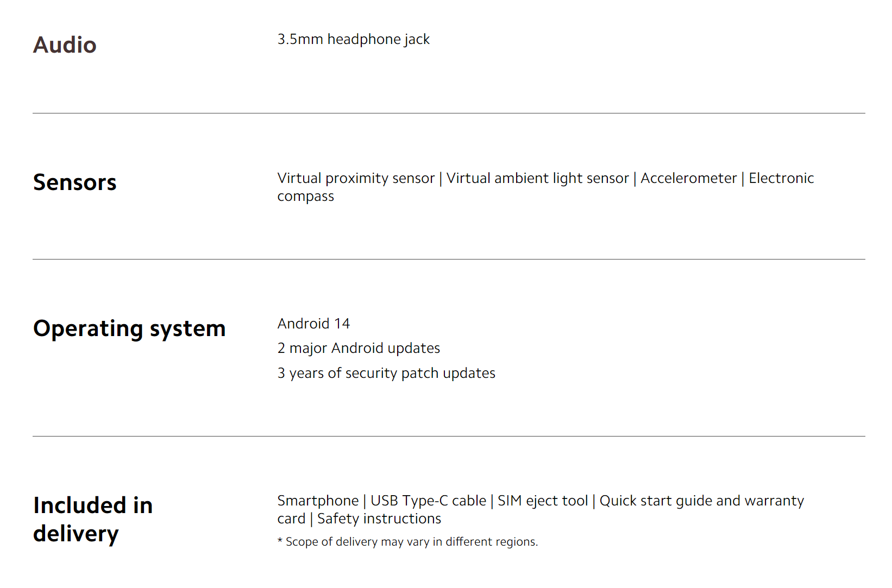Click the Operating system heading

point(129,329)
